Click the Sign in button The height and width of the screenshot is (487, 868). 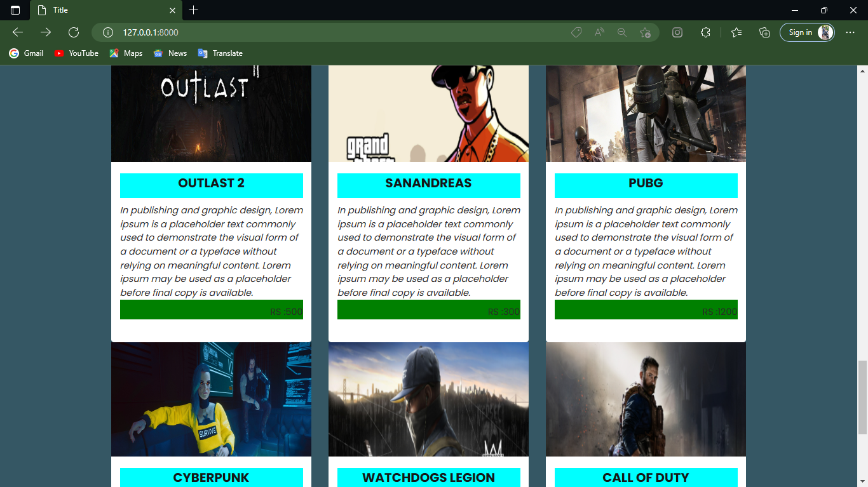[x=807, y=32]
